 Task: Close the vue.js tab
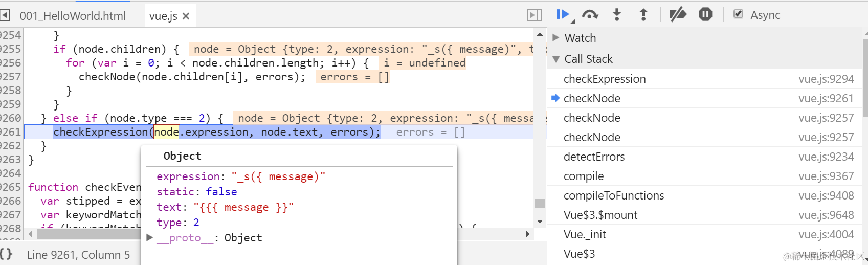click(x=186, y=16)
